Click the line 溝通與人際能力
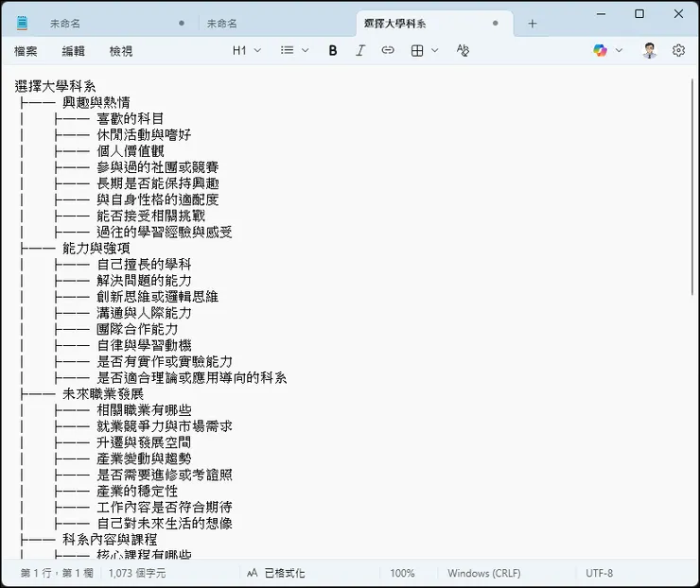The width and height of the screenshot is (700, 588). click(144, 313)
